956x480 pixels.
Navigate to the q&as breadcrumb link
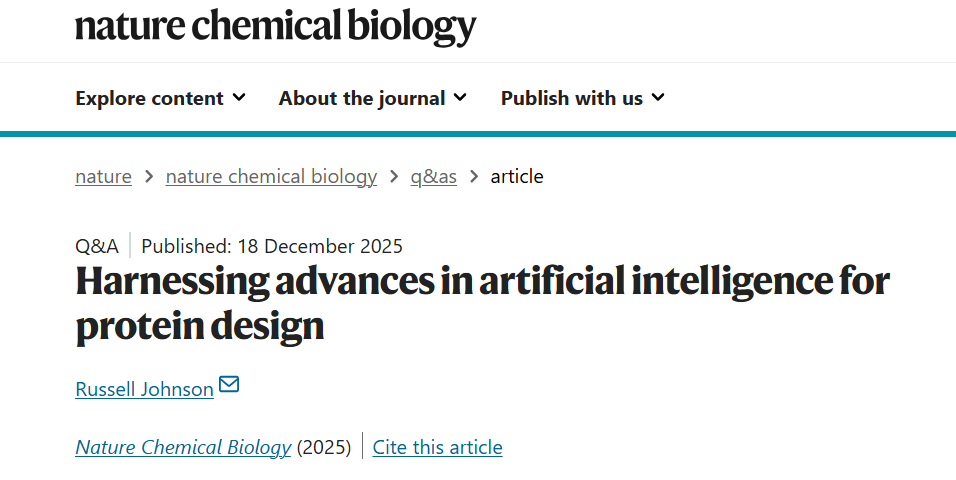coord(434,177)
